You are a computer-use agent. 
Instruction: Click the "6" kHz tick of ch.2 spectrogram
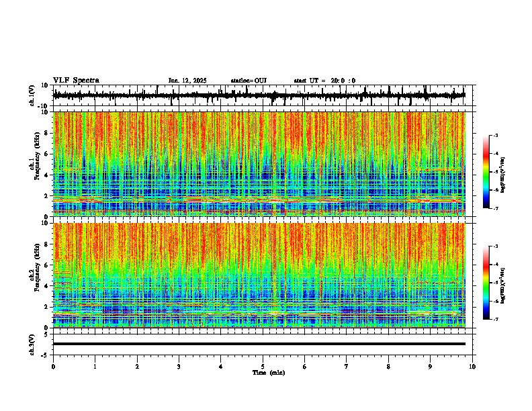(47, 265)
